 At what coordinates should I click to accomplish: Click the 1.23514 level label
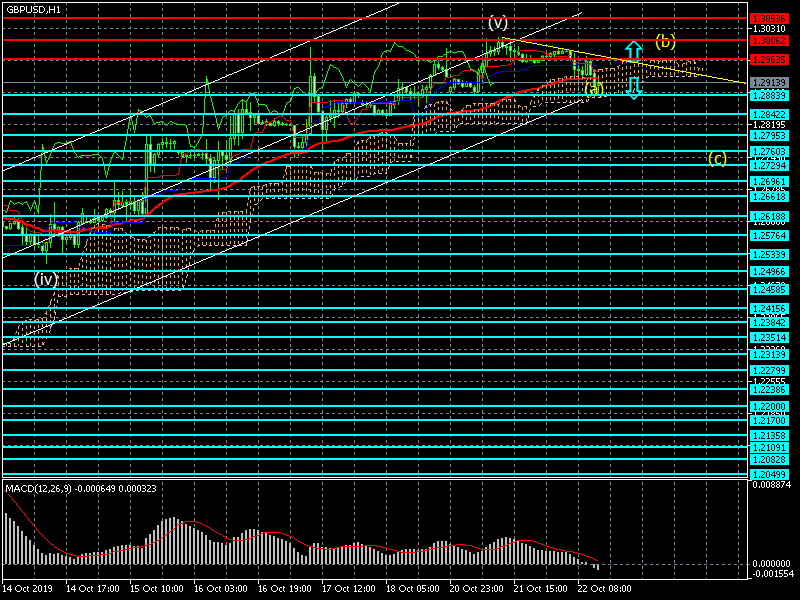pos(769,338)
